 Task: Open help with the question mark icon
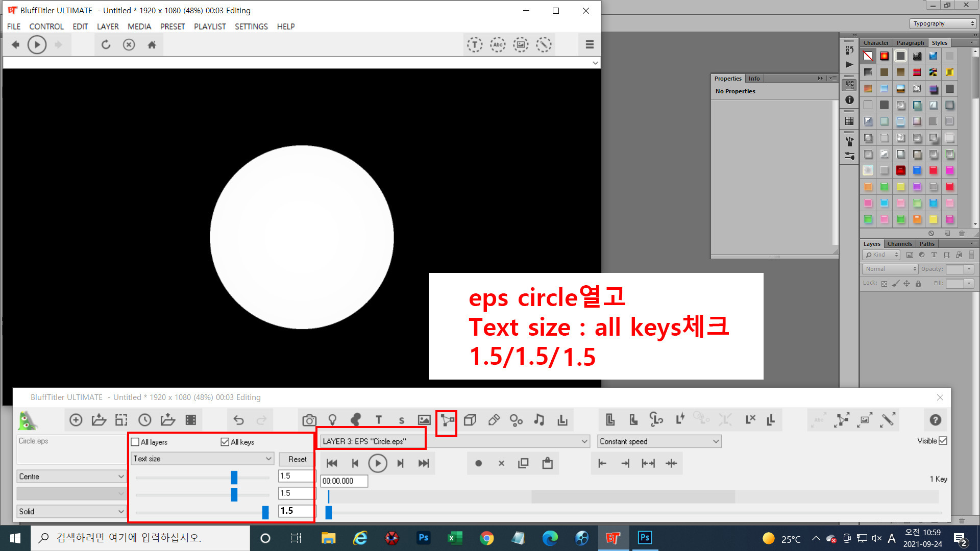click(x=935, y=420)
